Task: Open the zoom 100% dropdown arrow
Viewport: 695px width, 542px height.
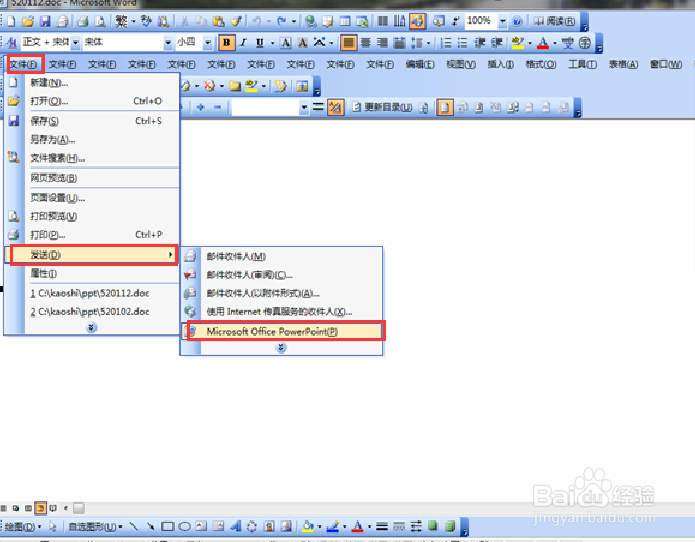Action: pyautogui.click(x=503, y=21)
